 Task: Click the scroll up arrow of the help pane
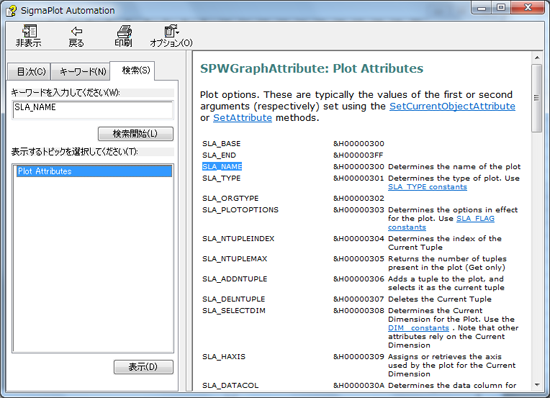pos(537,58)
